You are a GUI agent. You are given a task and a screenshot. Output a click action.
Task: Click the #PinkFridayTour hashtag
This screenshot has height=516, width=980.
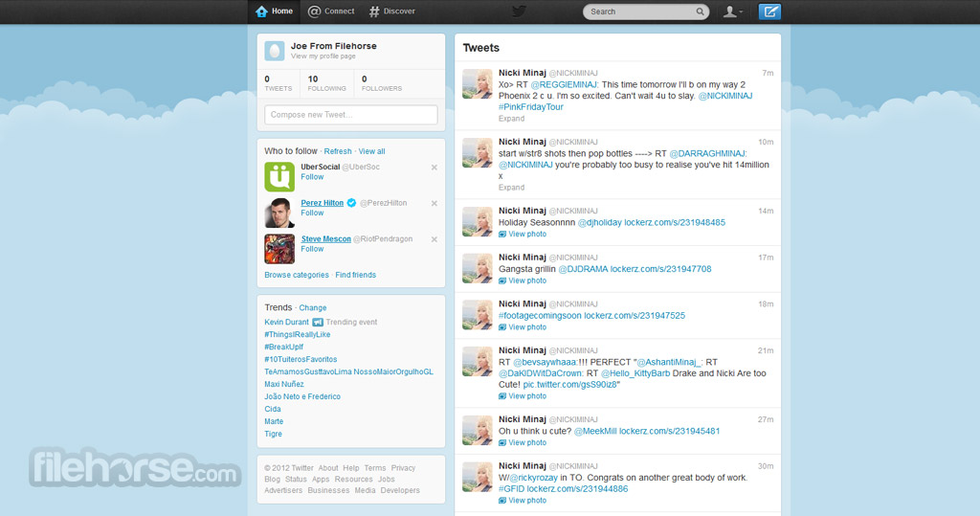click(x=530, y=107)
